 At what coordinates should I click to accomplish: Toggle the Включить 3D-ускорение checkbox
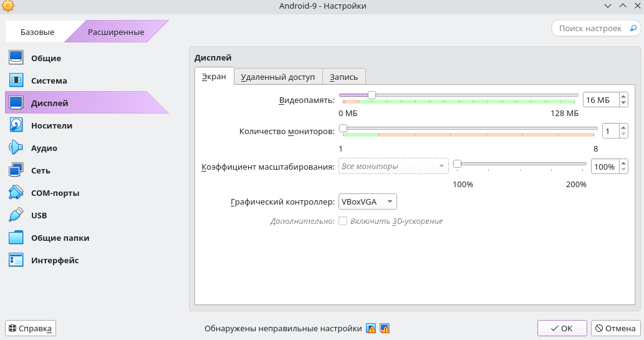342,221
